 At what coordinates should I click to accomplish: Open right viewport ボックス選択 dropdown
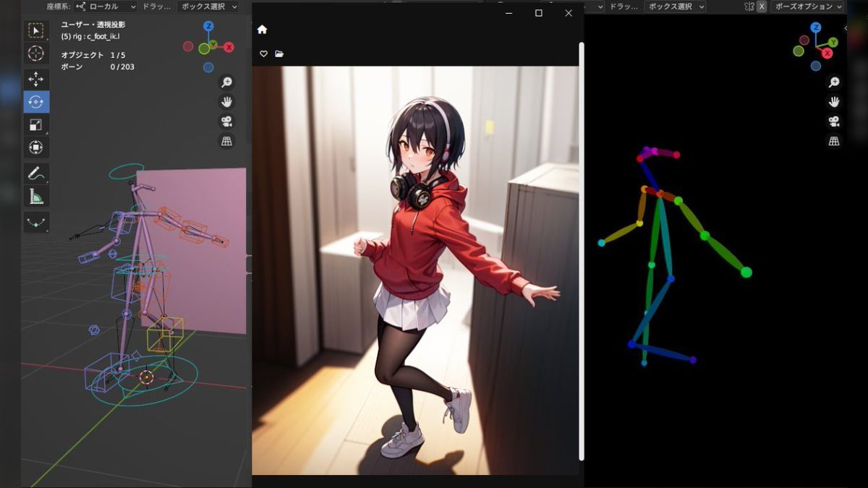tap(675, 7)
